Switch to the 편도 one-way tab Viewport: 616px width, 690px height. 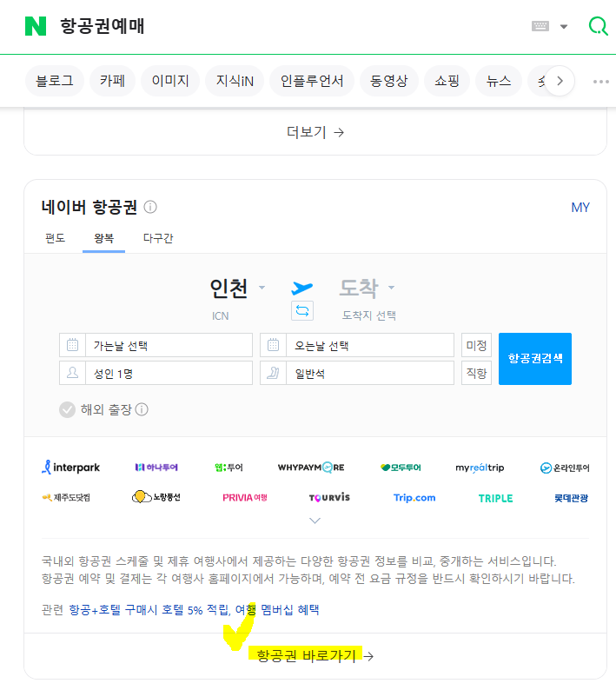(x=55, y=238)
